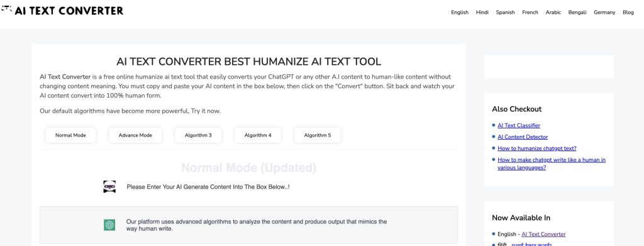Select Normal Mode button

point(70,135)
